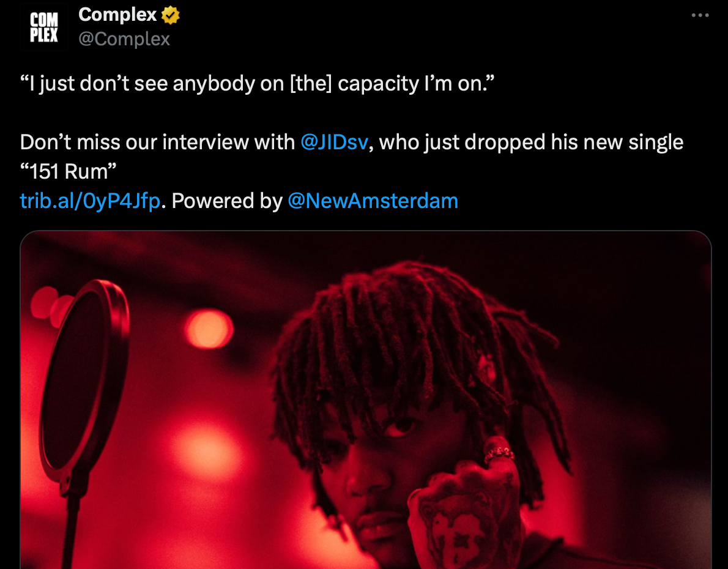Click the quote text about capacity
Viewport: 728px width, 569px height.
tap(257, 84)
